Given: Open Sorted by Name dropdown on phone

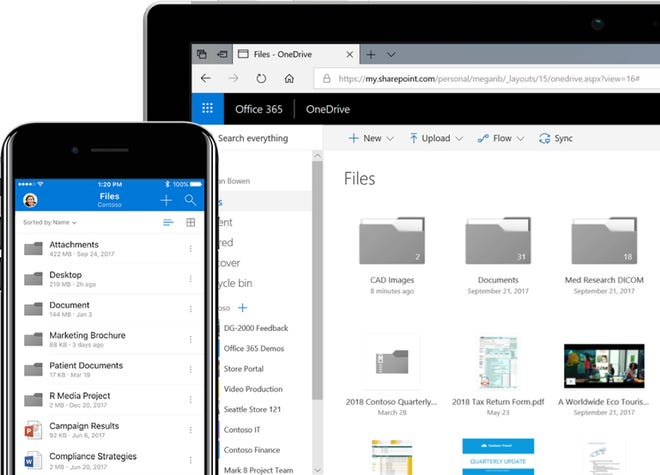Looking at the screenshot, I should (50, 222).
